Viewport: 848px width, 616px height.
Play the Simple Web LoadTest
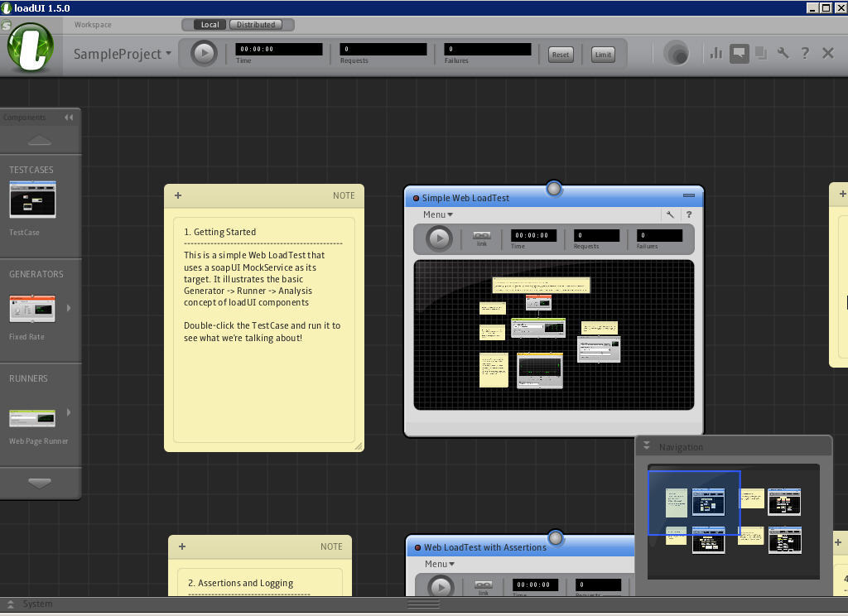[439, 238]
